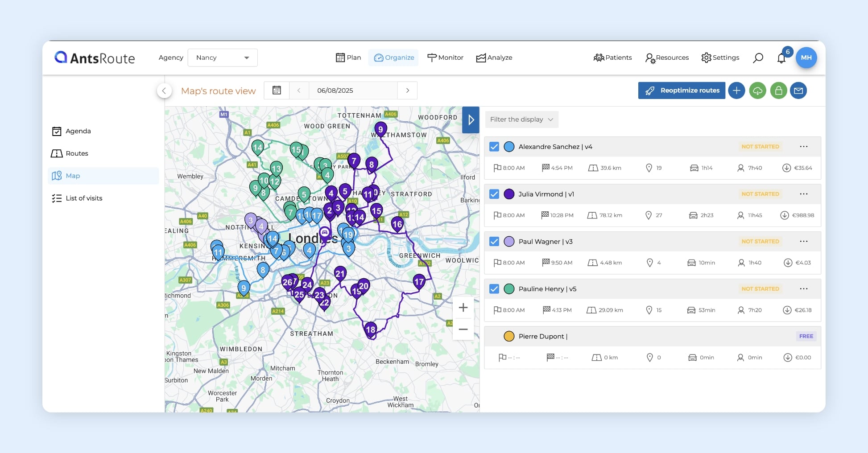Select Agenda in the sidebar
The image size is (868, 453).
pos(103,131)
